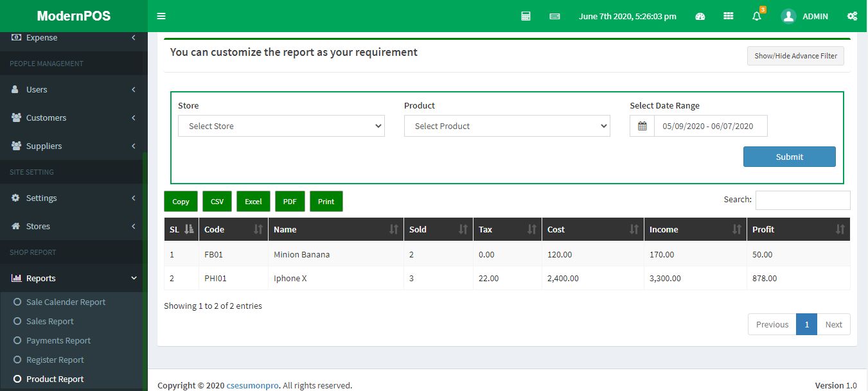Open the notifications bell icon
This screenshot has height=391, width=868.
[756, 17]
